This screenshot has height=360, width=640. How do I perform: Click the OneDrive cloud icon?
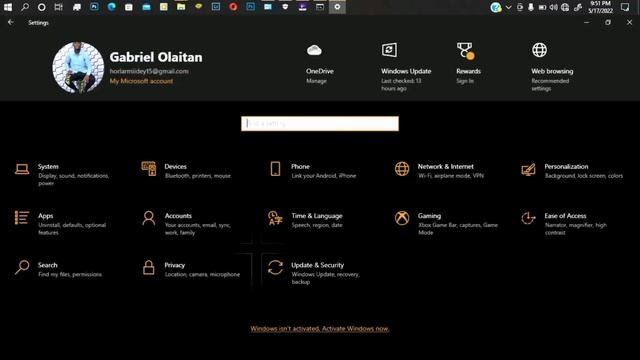(314, 50)
